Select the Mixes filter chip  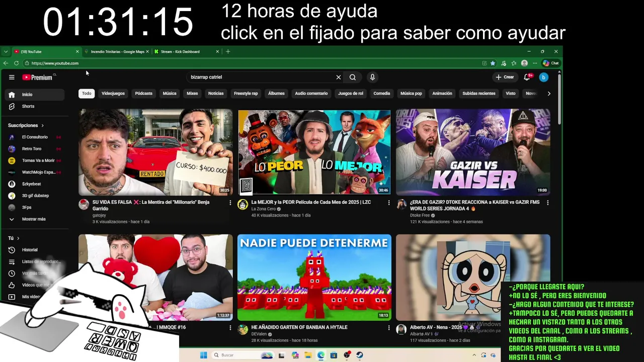coord(192,94)
